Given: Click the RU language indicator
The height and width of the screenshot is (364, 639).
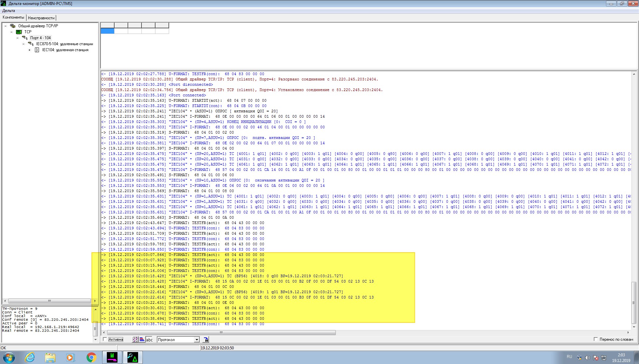Looking at the screenshot, I should point(569,357).
